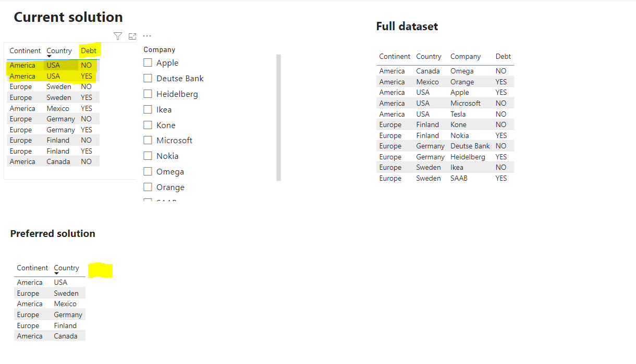Screen dimensions: 636x364
Task: Click Tesla cell in Full dataset table
Action: 458,114
